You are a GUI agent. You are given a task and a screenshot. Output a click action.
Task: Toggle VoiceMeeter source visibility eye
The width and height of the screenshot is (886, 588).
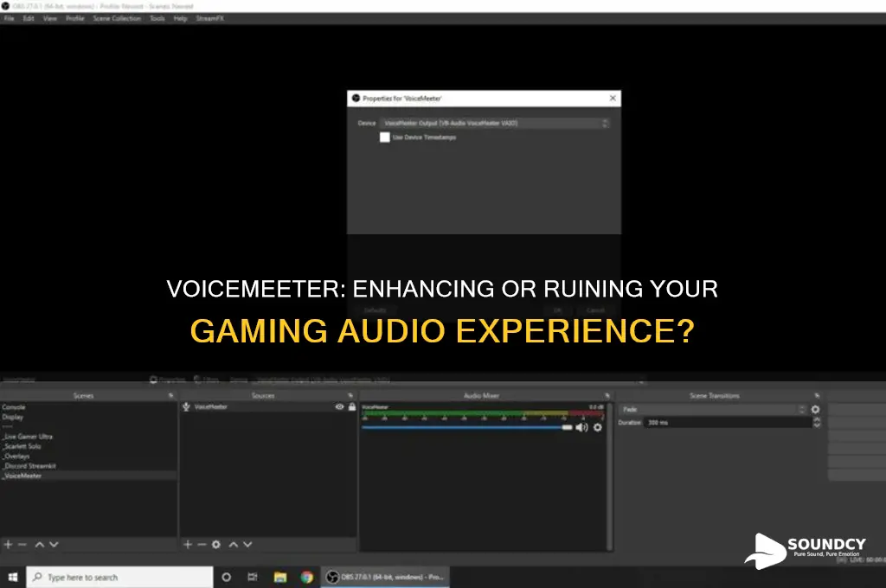339,406
